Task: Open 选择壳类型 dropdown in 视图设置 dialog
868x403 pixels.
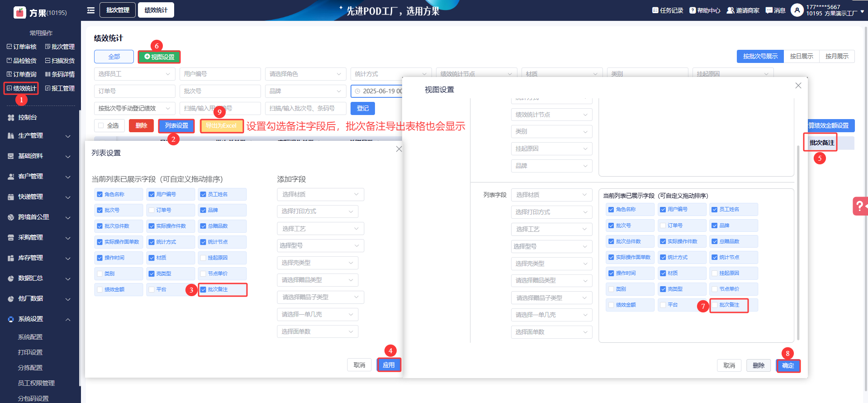Action: coord(551,264)
